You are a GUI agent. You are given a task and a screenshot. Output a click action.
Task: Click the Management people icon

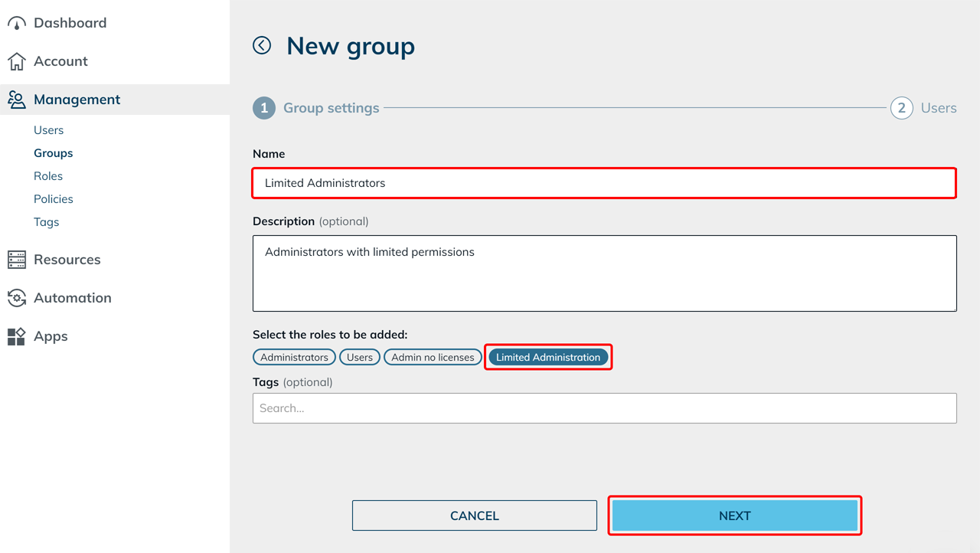click(16, 100)
